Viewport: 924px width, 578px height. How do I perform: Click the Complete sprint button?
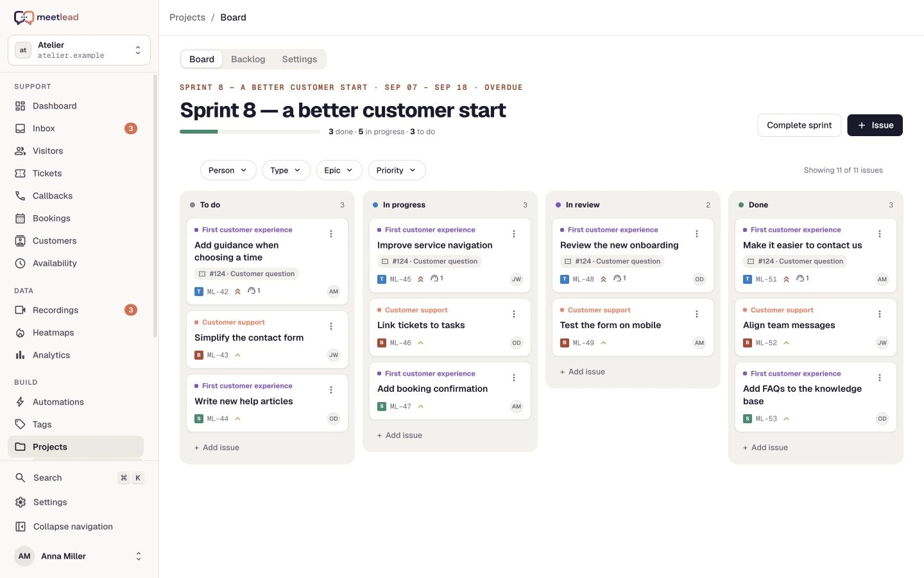pos(800,125)
